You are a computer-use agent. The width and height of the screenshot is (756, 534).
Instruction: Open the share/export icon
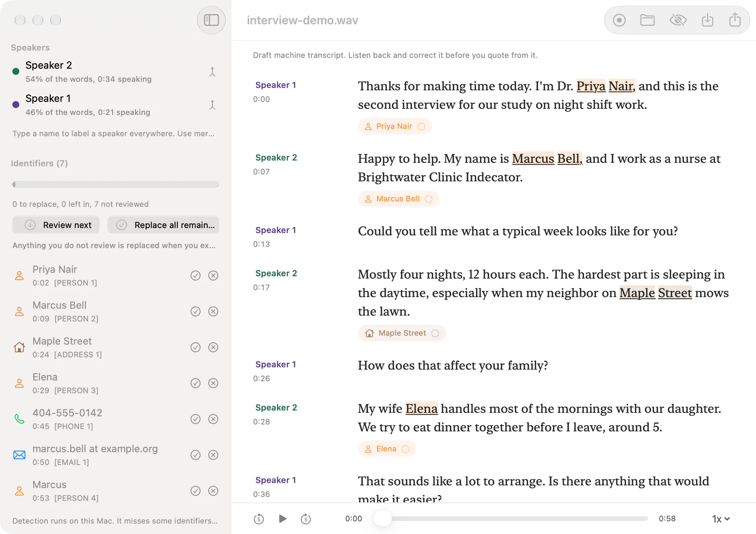pyautogui.click(x=735, y=20)
